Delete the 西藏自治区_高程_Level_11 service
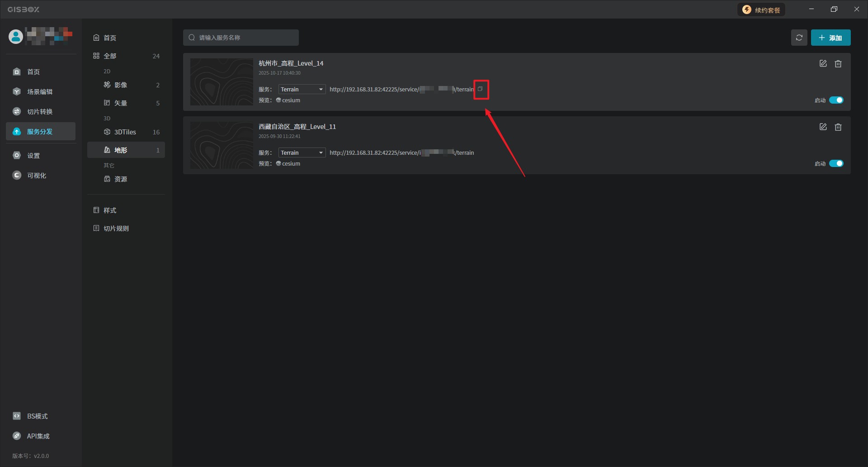Image resolution: width=868 pixels, height=467 pixels. (x=838, y=127)
